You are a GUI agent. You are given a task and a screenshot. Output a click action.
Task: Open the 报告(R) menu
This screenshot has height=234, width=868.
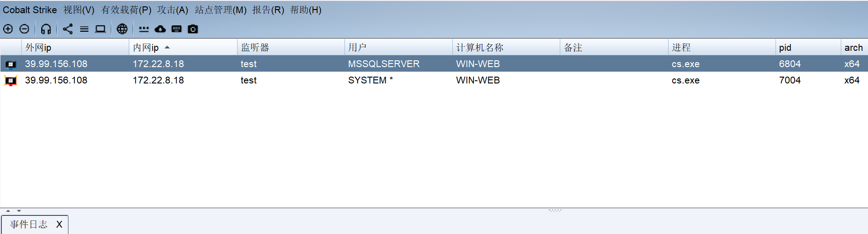point(268,10)
